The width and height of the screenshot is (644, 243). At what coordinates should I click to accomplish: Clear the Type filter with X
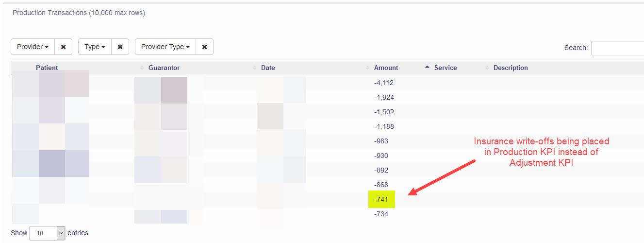point(120,47)
